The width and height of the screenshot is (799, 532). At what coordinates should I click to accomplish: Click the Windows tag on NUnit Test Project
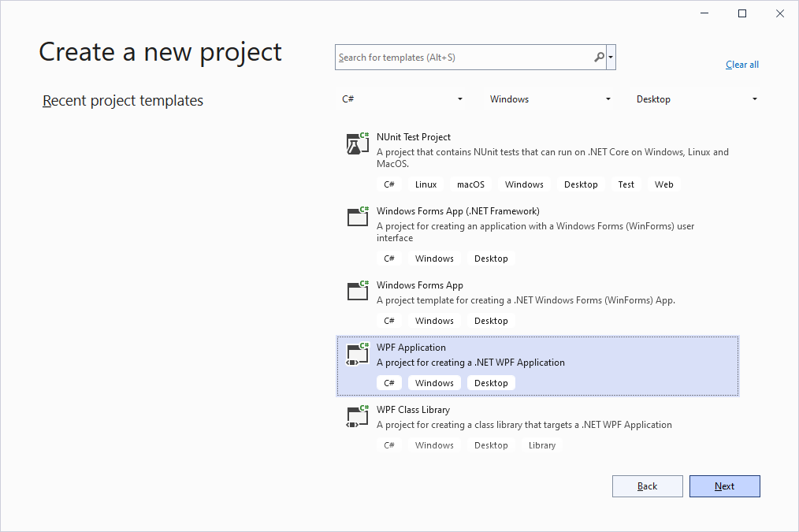524,184
